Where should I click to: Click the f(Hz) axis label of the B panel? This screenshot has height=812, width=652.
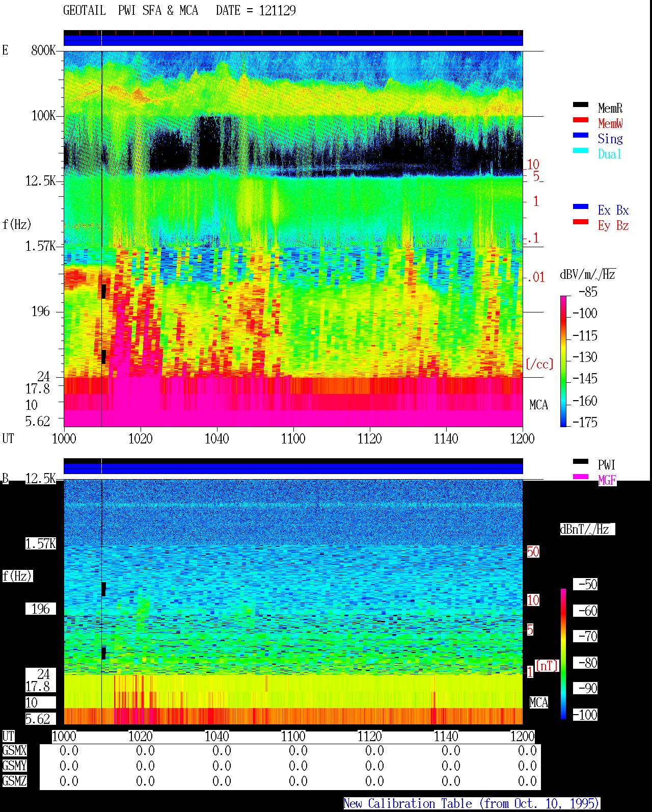click(x=17, y=576)
